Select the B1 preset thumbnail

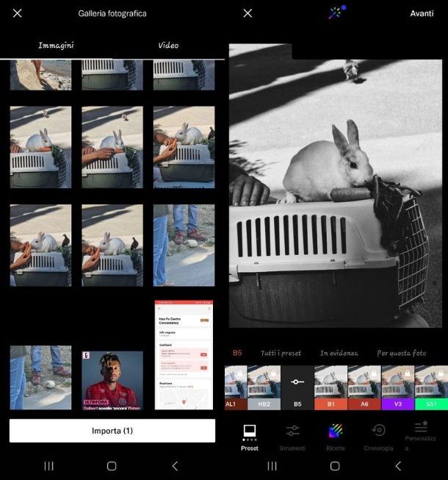tap(331, 387)
